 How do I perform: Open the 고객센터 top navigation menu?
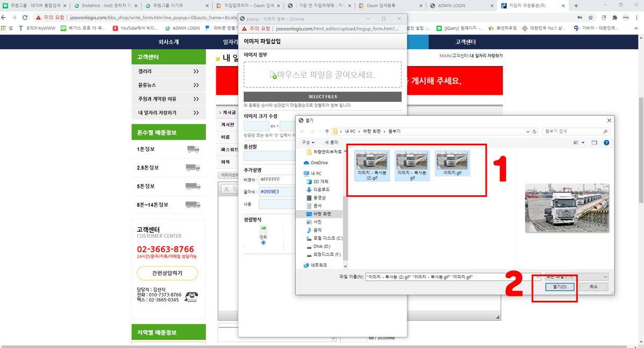click(465, 42)
